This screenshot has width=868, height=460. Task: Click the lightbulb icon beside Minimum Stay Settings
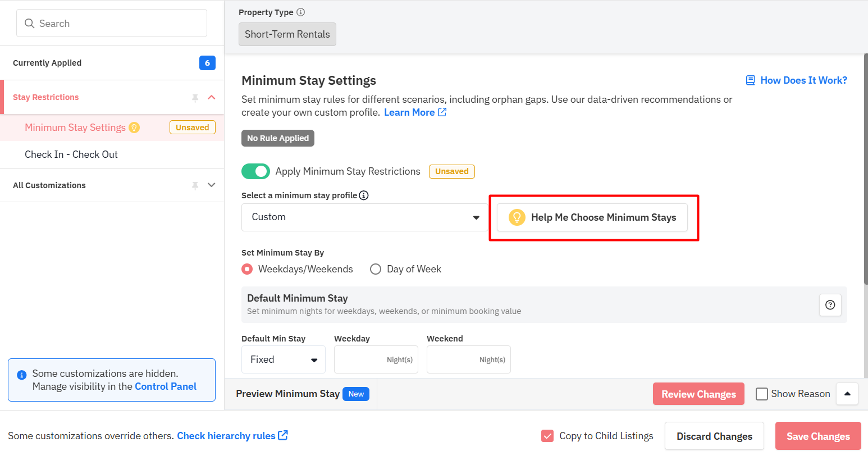[134, 127]
